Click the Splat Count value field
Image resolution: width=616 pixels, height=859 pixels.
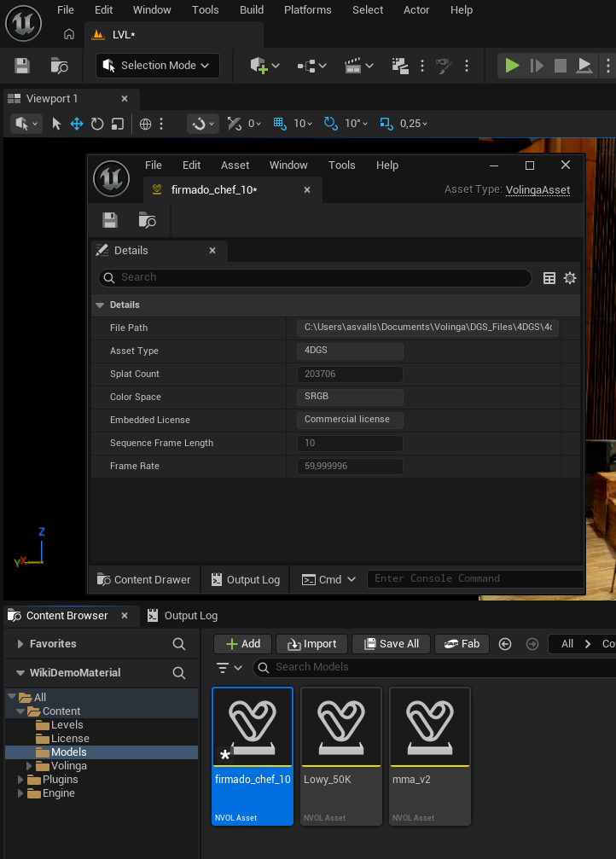(x=350, y=374)
